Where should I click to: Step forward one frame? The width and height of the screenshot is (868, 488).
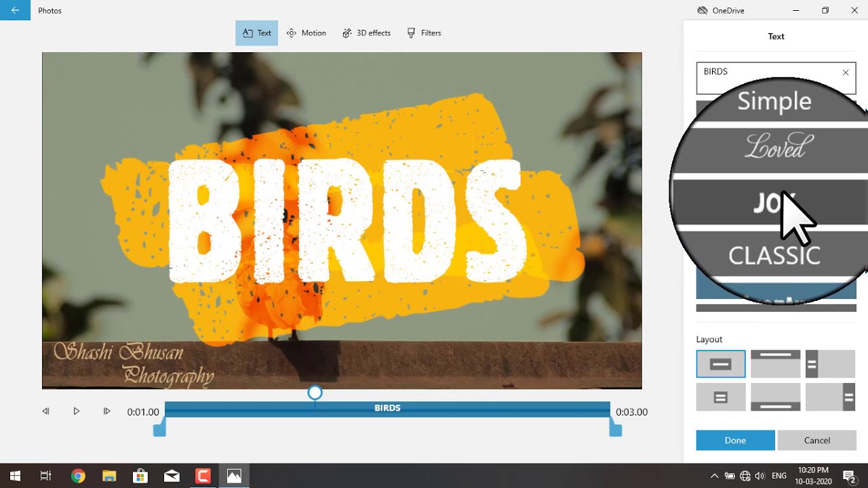[x=106, y=411]
